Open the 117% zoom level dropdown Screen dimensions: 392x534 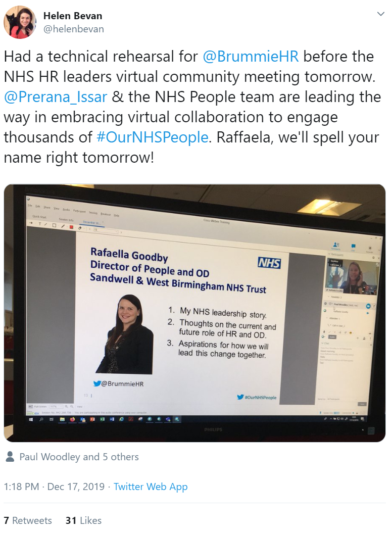(x=56, y=407)
